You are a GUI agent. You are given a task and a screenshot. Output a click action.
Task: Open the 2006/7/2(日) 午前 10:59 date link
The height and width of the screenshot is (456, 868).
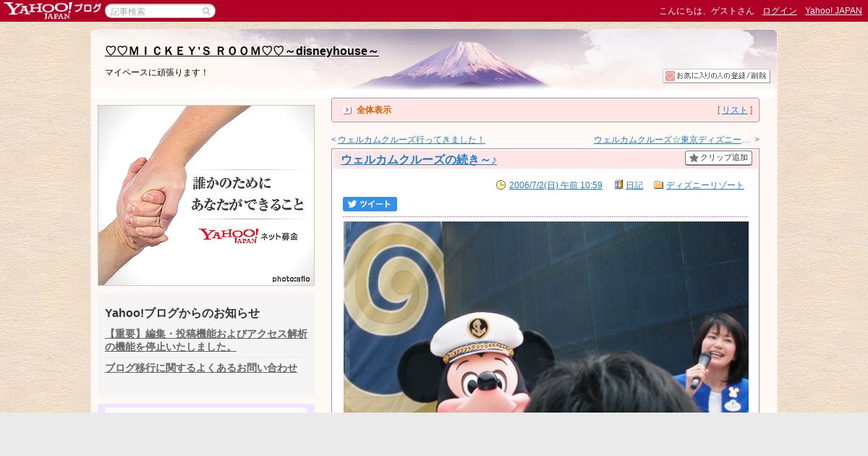click(556, 185)
